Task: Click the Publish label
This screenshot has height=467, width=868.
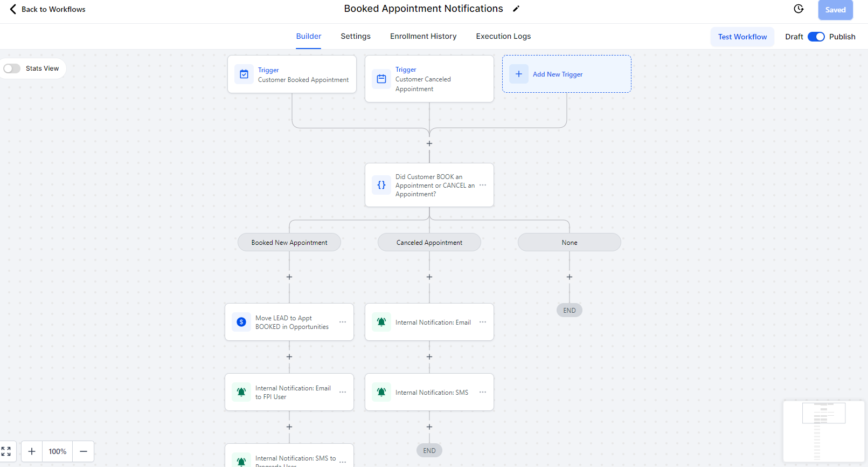Action: click(842, 37)
